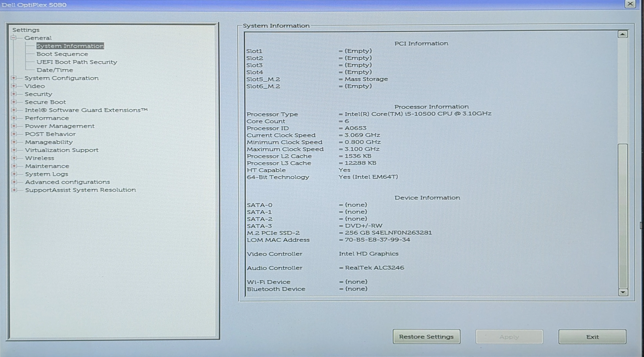644x357 pixels.
Task: Select the POST Behavior label
Action: pos(50,134)
